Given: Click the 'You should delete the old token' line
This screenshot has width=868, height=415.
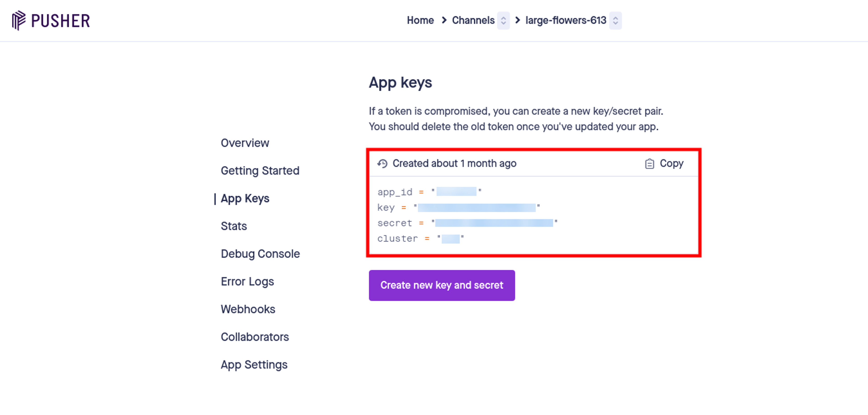Looking at the screenshot, I should pos(514,127).
